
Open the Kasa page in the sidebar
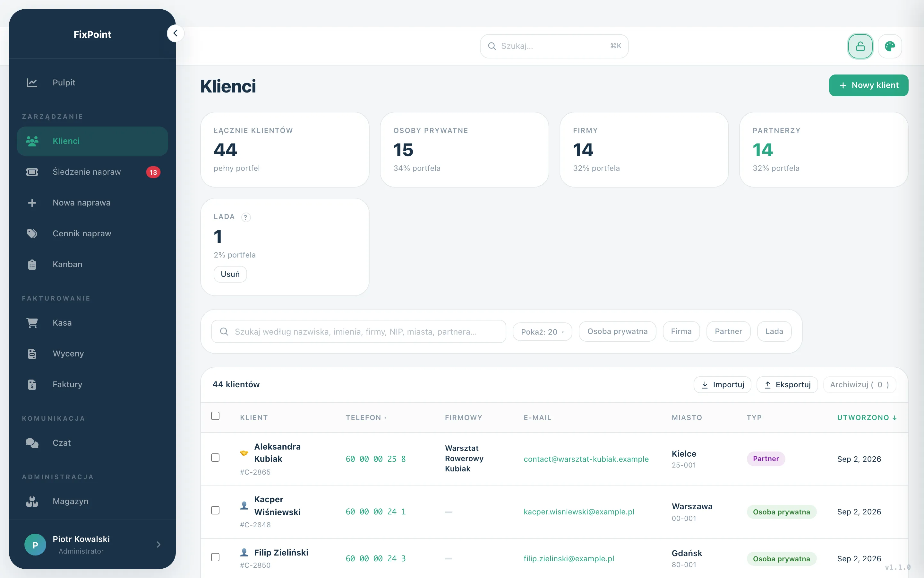click(x=92, y=323)
